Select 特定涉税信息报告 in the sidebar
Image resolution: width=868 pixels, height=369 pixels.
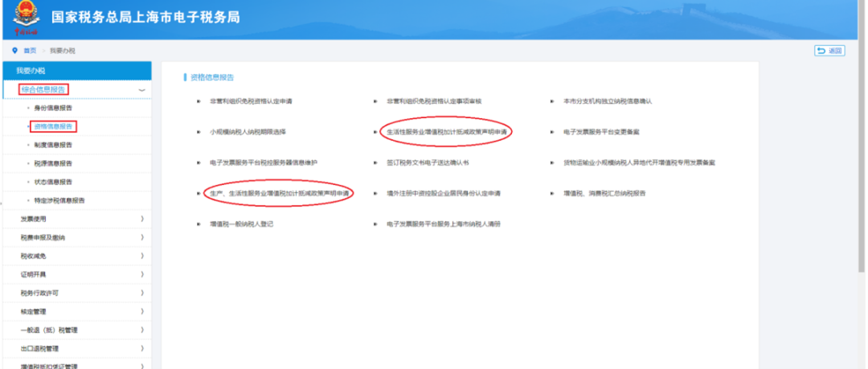pyautogui.click(x=59, y=200)
